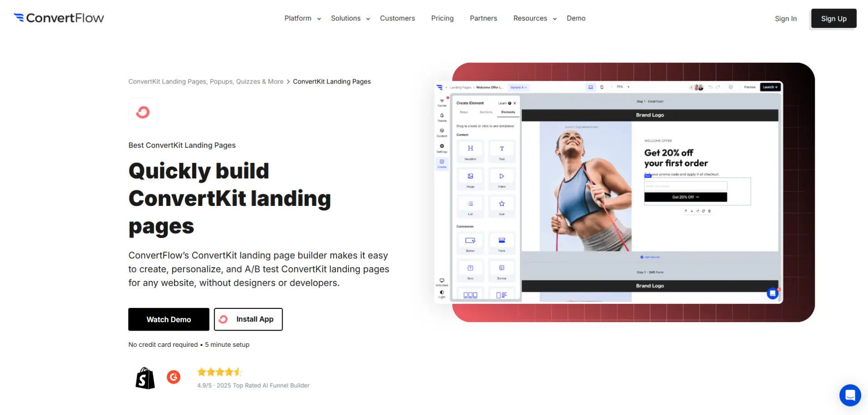Click Add Section in builder preview
The width and height of the screenshot is (868, 415).
(650, 257)
